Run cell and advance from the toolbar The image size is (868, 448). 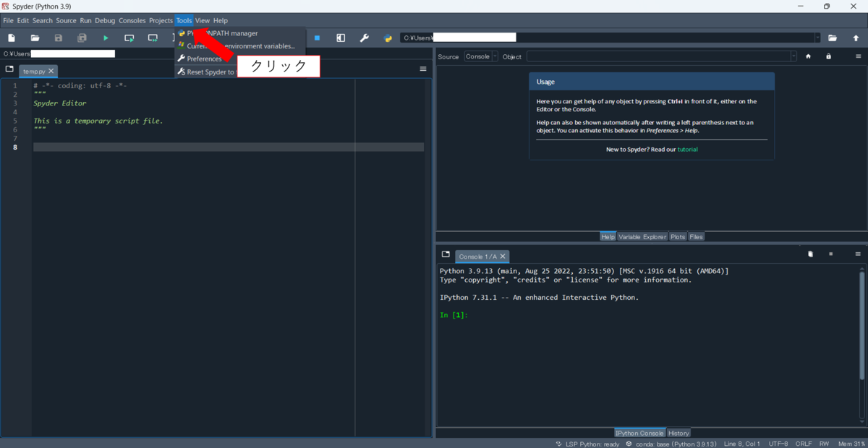(153, 38)
